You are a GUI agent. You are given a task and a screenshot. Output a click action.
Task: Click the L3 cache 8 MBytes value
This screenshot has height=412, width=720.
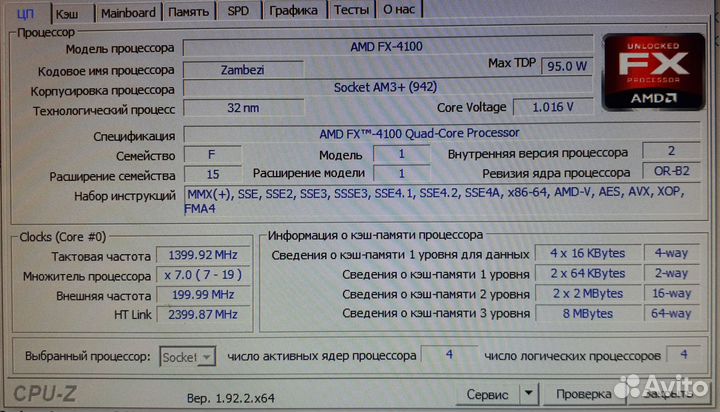click(587, 314)
